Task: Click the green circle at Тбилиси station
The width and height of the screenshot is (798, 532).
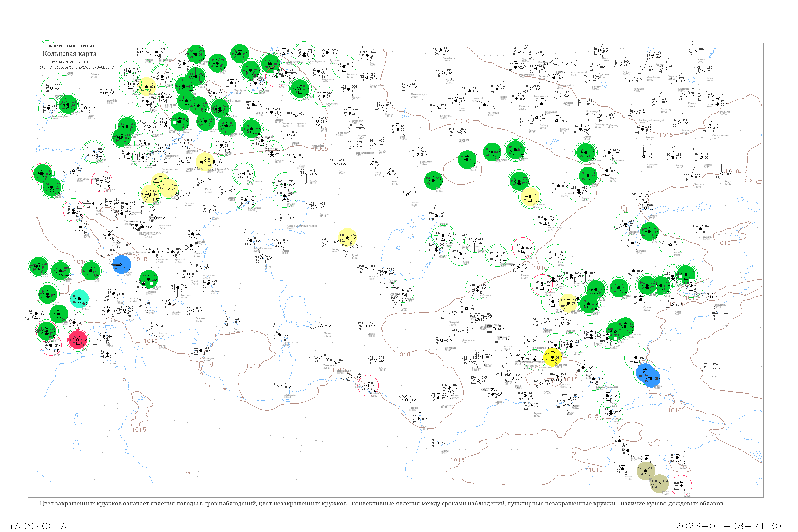Action: (149, 279)
